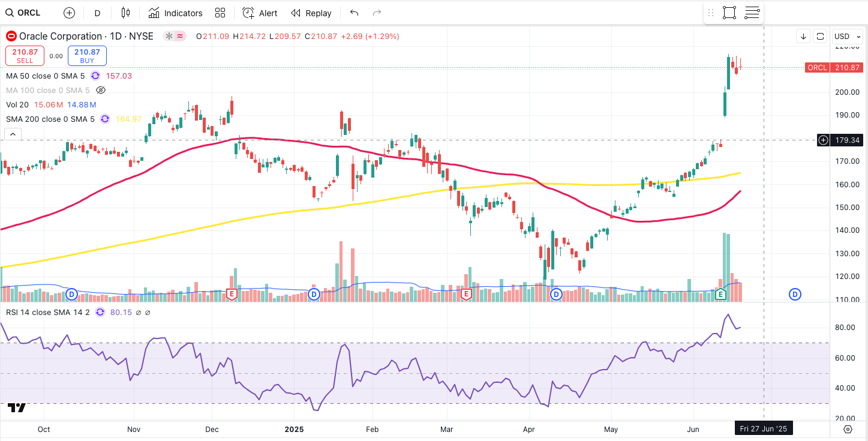Start Bar Replay mode
Image resolution: width=868 pixels, height=441 pixels.
point(311,13)
